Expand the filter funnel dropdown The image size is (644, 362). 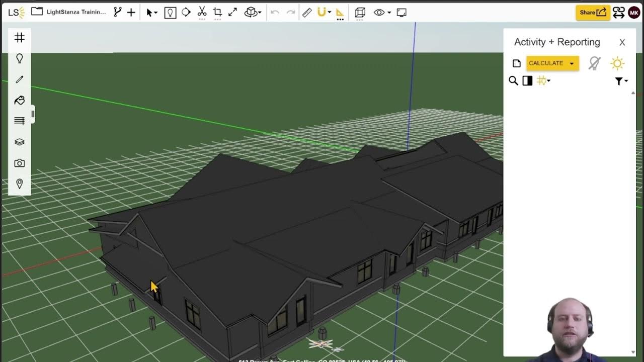[621, 81]
